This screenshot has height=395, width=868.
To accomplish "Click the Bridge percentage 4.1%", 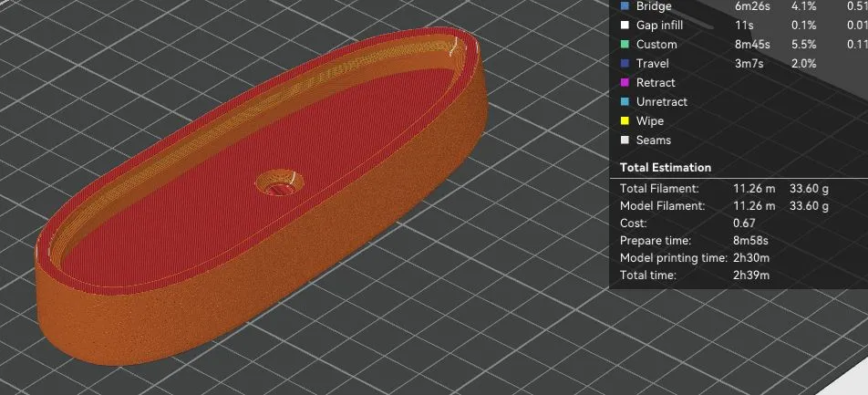I will [x=804, y=6].
